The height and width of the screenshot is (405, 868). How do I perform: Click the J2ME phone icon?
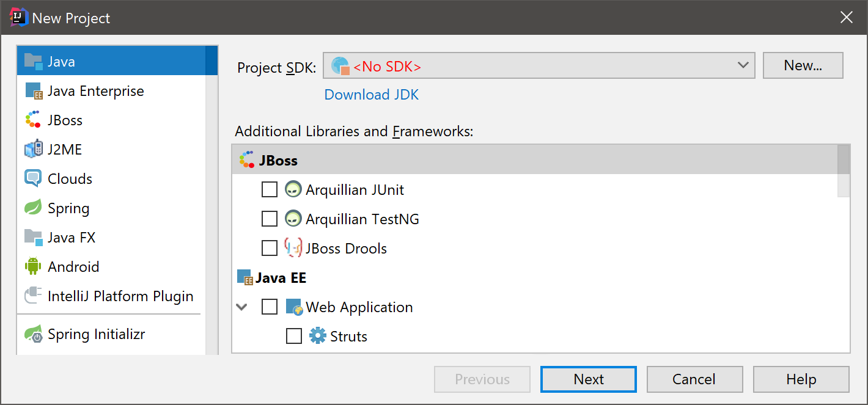(x=33, y=150)
